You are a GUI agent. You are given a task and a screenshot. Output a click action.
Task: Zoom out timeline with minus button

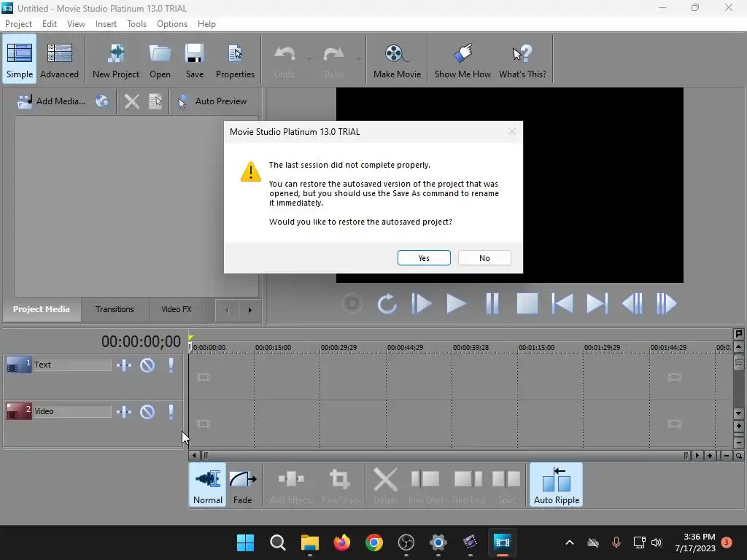[727, 456]
